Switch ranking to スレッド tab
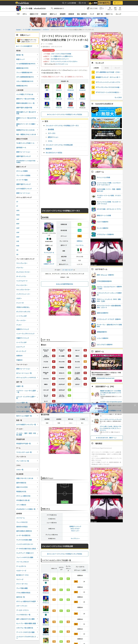The width and height of the screenshot is (138, 644). pyautogui.click(x=117, y=68)
